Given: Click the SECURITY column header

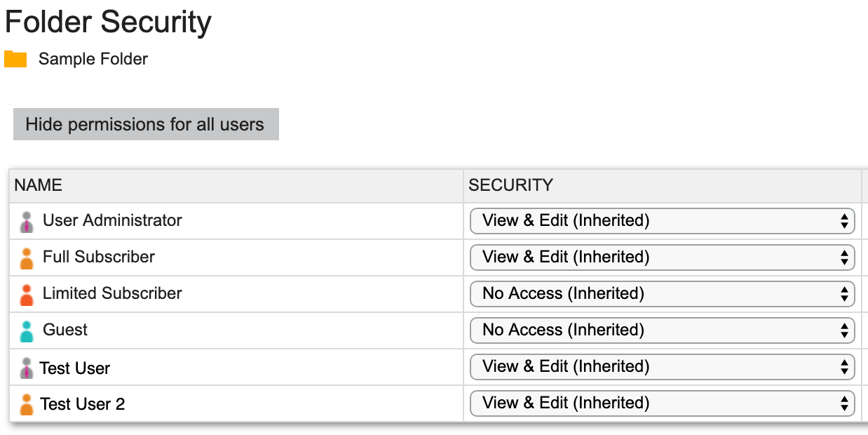Looking at the screenshot, I should 511,185.
